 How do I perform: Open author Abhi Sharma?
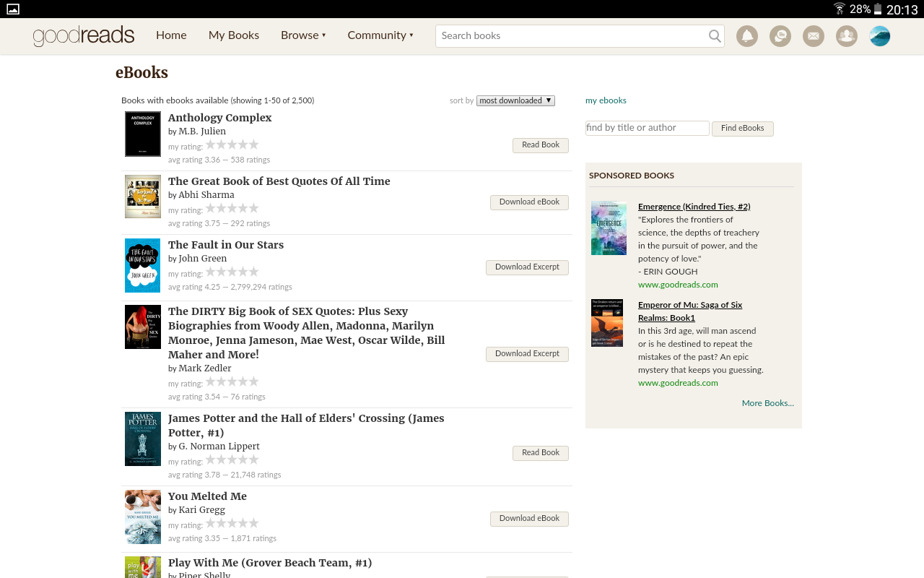click(206, 195)
